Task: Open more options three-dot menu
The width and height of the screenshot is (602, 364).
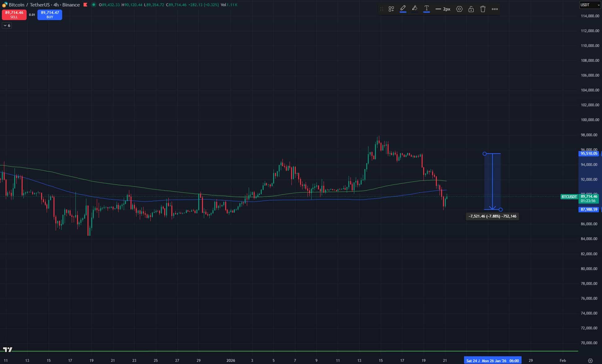Action: coord(495,9)
